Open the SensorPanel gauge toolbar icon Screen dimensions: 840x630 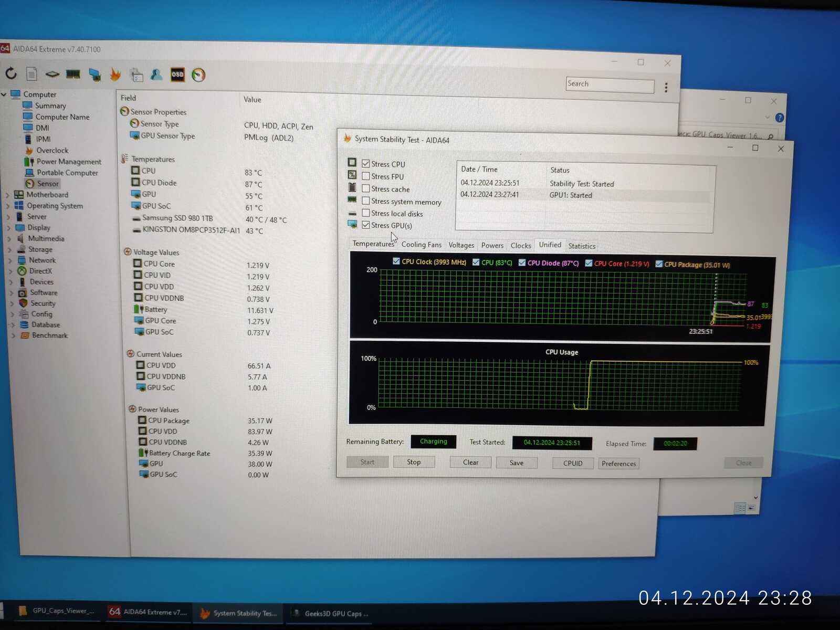coord(198,75)
